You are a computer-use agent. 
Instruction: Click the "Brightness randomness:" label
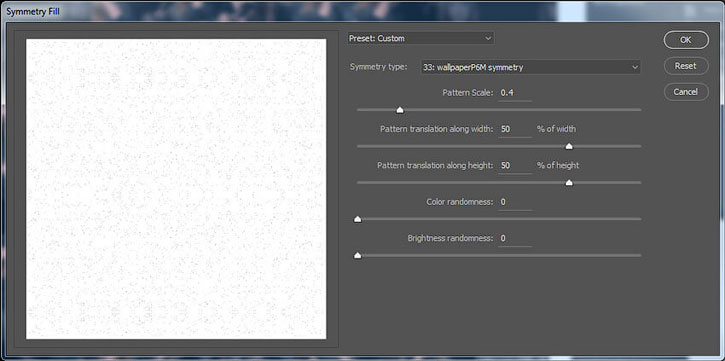451,239
